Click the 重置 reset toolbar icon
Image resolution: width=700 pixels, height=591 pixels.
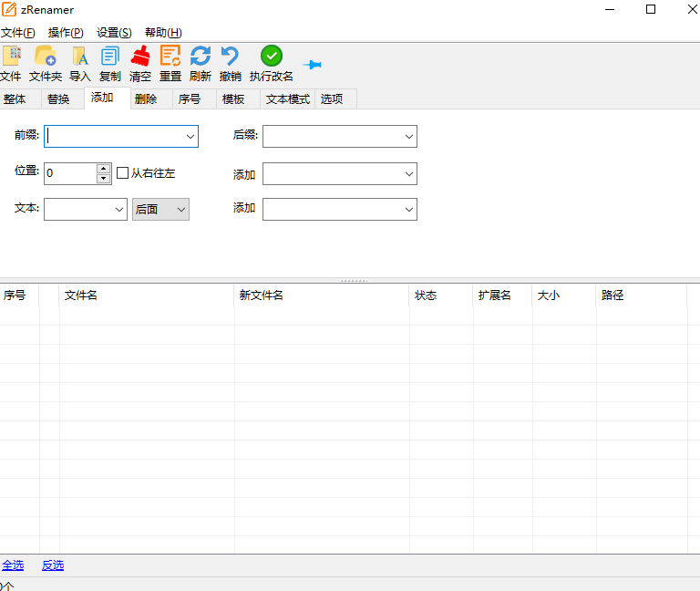coord(170,56)
